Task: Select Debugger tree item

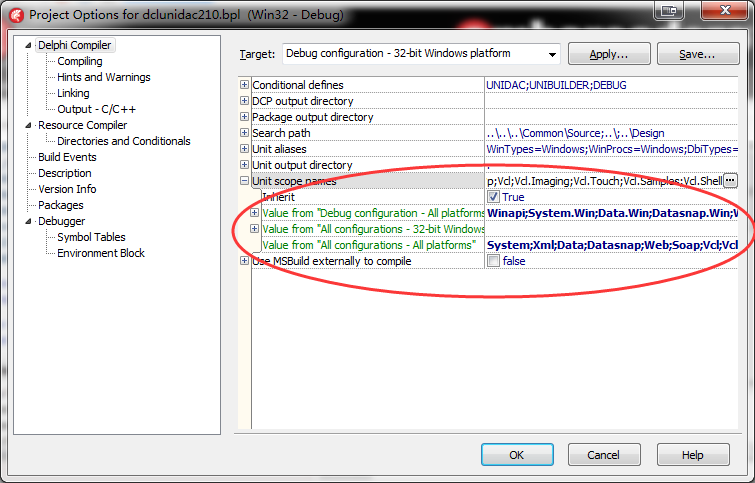Action: [62, 221]
